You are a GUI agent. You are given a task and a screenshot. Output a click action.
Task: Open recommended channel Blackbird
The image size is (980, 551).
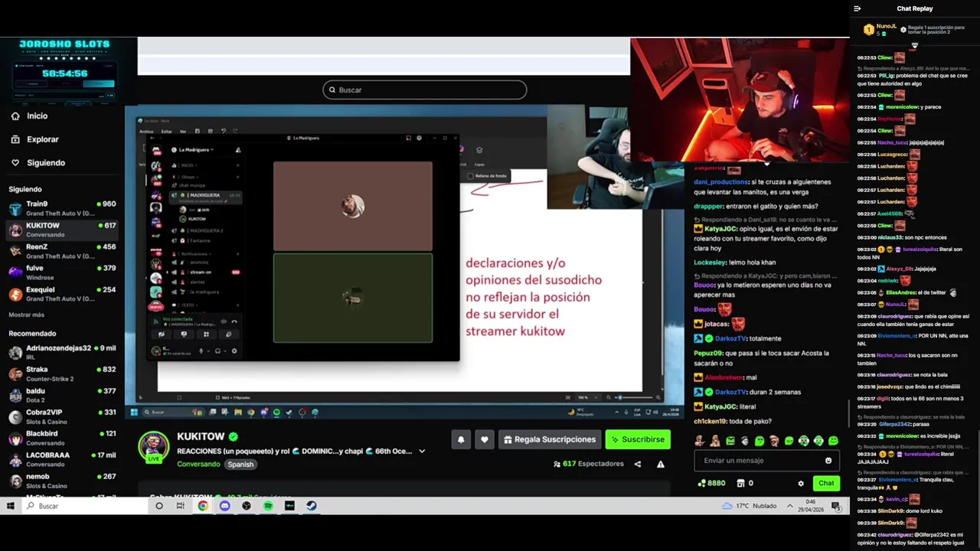point(61,438)
